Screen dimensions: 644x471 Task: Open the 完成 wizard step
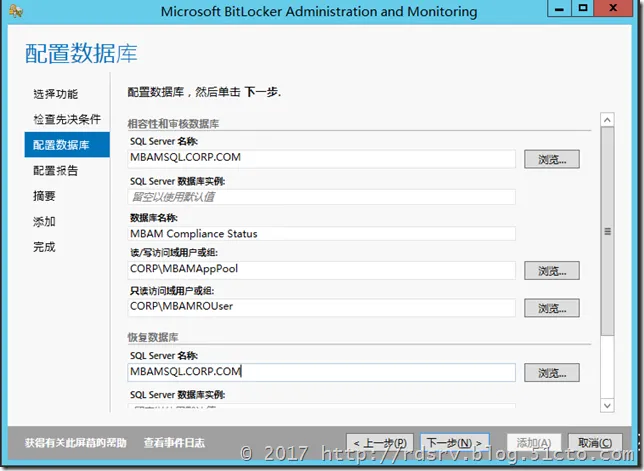pyautogui.click(x=44, y=247)
